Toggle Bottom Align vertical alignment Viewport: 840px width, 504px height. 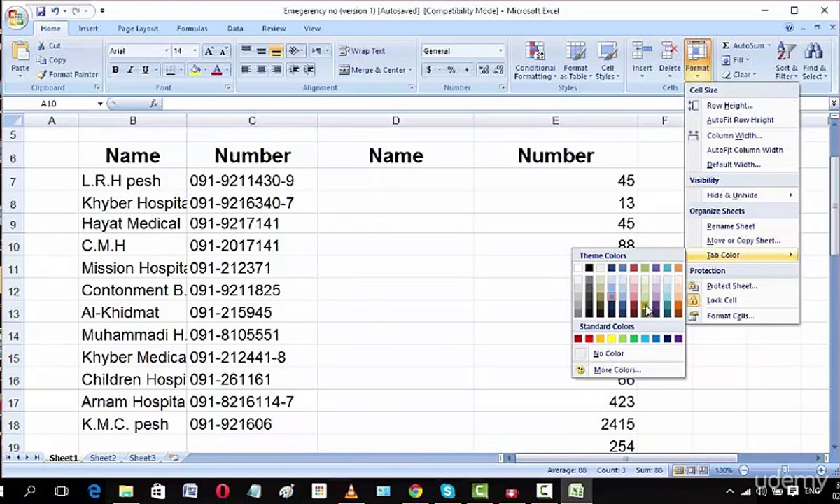tap(276, 51)
